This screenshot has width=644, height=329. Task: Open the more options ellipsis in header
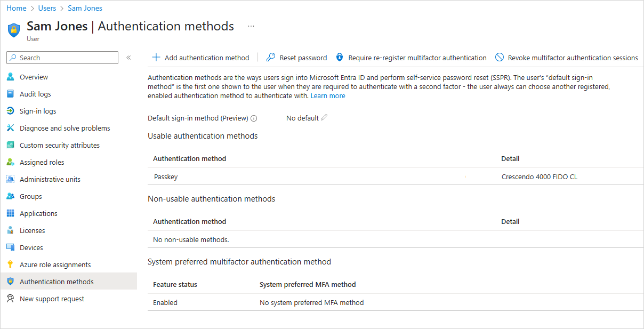pos(251,26)
